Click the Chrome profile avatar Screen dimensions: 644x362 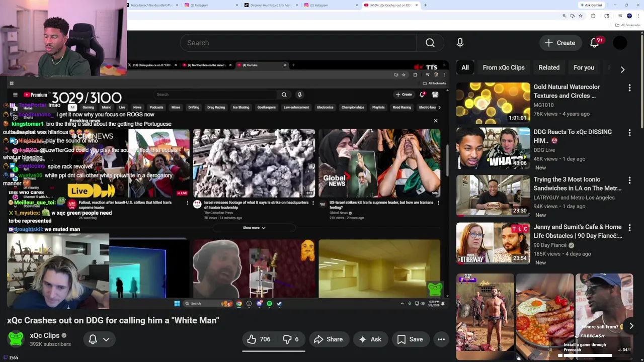tap(629, 16)
